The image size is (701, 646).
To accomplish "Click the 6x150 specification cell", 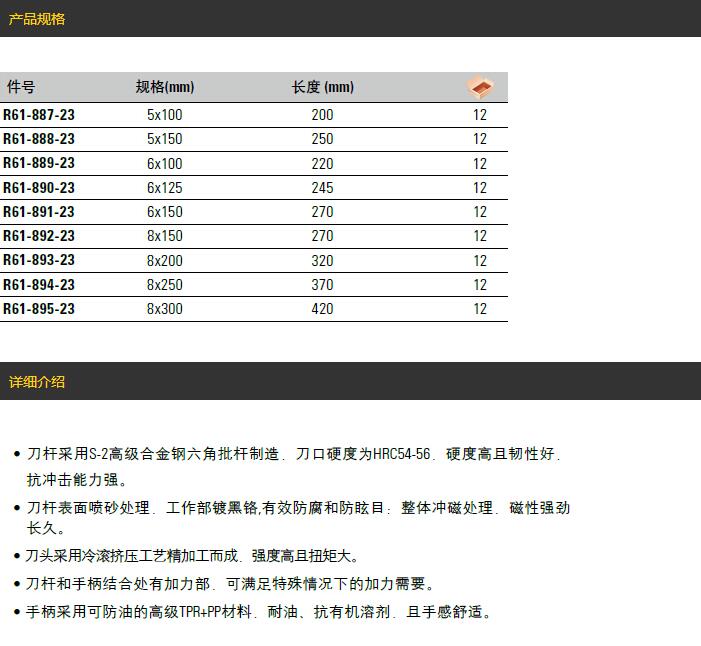I will [165, 212].
